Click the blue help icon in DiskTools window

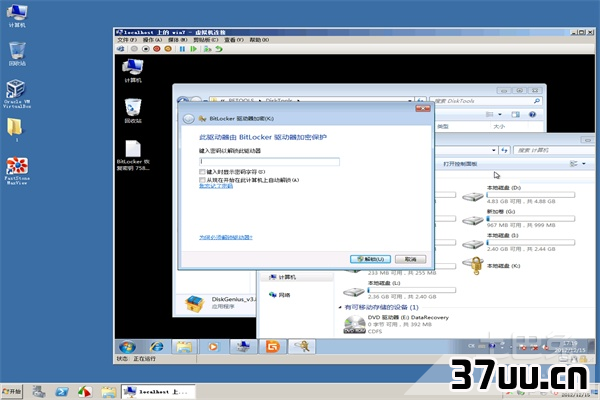tap(532, 114)
